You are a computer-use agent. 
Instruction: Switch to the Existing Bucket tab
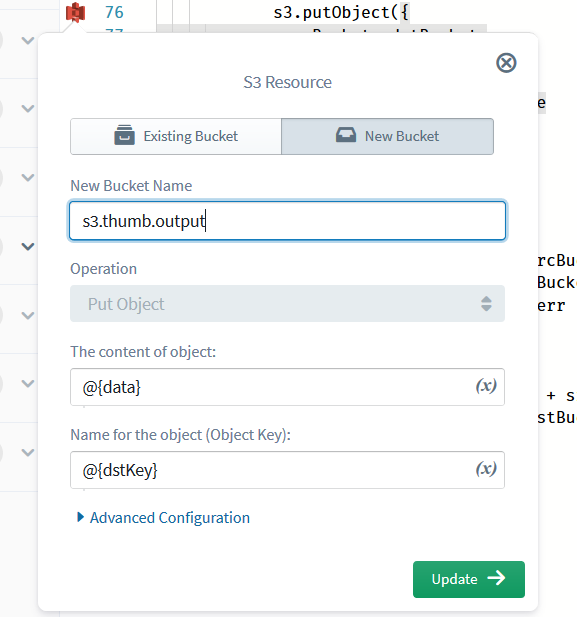176,136
